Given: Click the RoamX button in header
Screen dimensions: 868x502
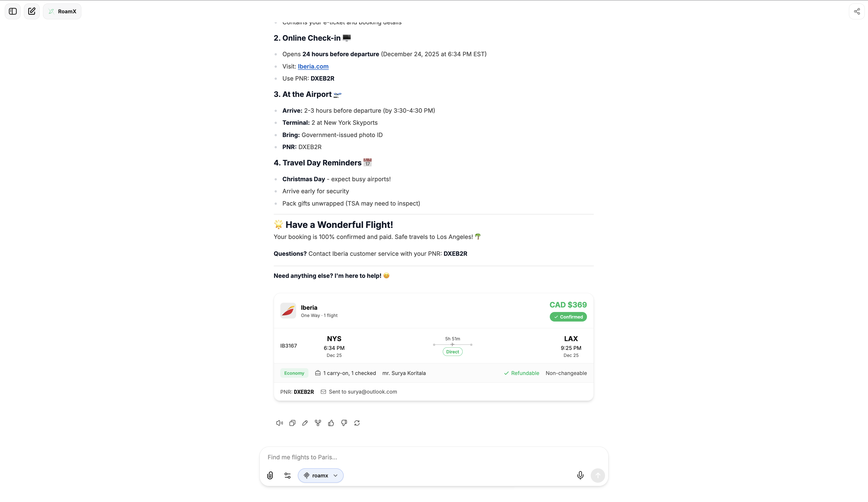Looking at the screenshot, I should click(x=62, y=11).
